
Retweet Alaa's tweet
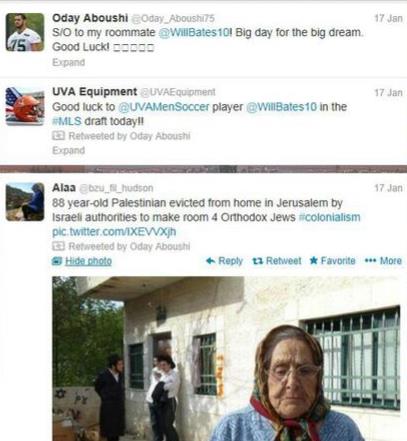[277, 261]
